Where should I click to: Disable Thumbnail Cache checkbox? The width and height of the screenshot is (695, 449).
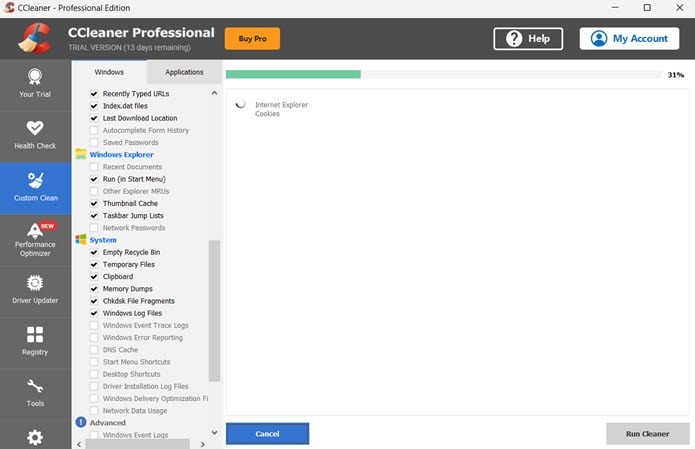(94, 203)
